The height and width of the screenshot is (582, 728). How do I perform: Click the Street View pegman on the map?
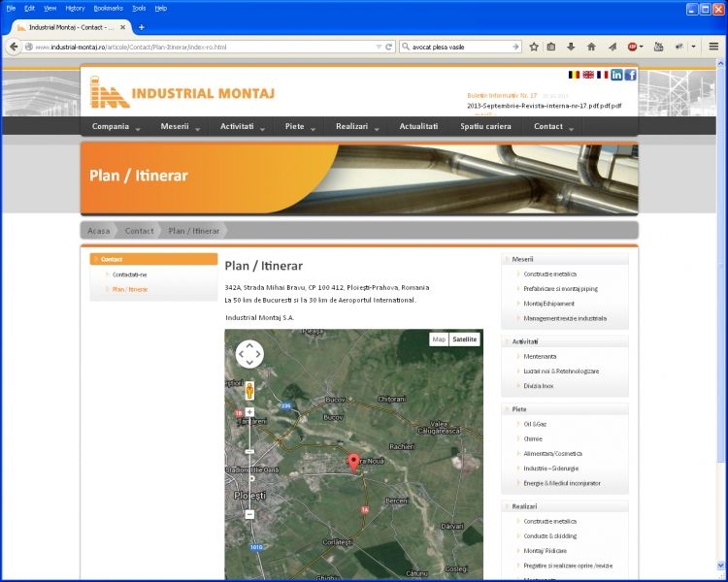point(249,391)
